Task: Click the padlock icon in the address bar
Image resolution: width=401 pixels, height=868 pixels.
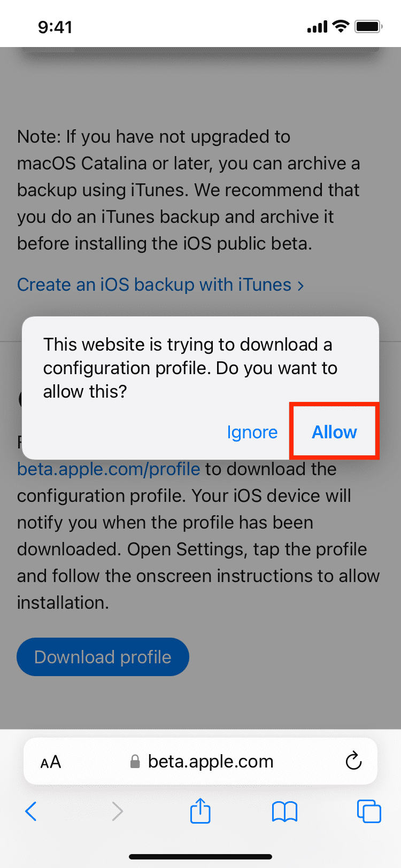Action: point(135,762)
